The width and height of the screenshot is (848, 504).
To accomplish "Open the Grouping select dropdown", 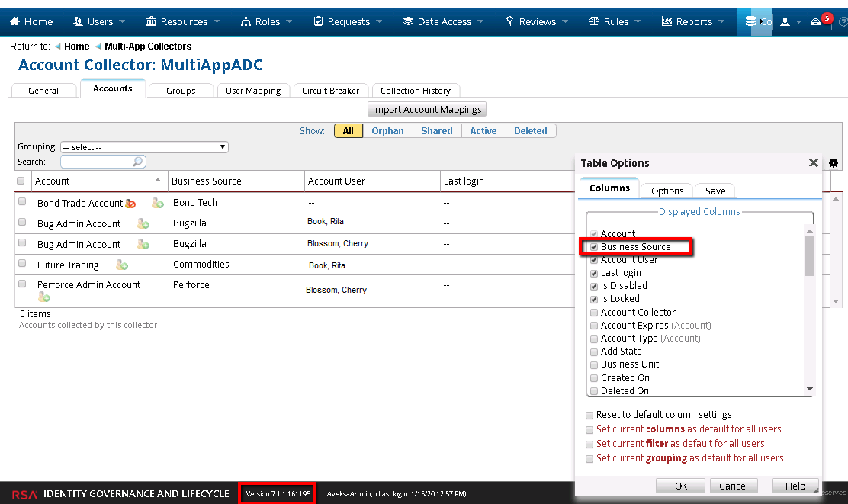I will pyautogui.click(x=144, y=147).
